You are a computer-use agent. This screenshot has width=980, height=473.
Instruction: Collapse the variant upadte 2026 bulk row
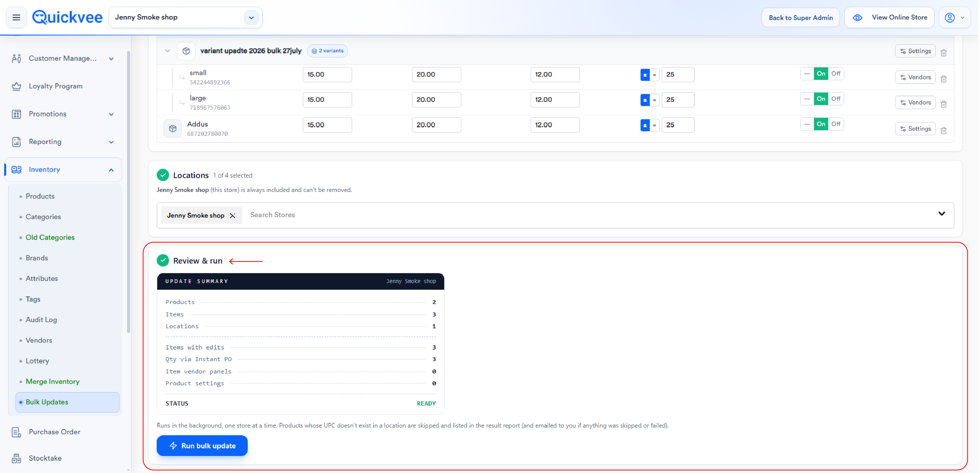167,51
